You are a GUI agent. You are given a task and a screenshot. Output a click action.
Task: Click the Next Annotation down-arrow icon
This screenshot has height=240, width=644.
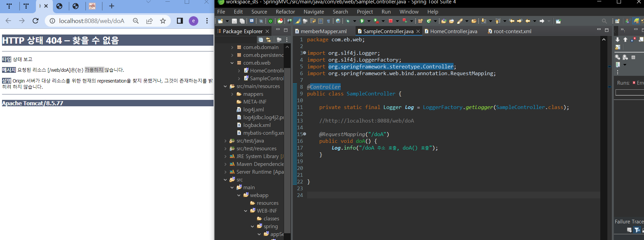coord(483,21)
